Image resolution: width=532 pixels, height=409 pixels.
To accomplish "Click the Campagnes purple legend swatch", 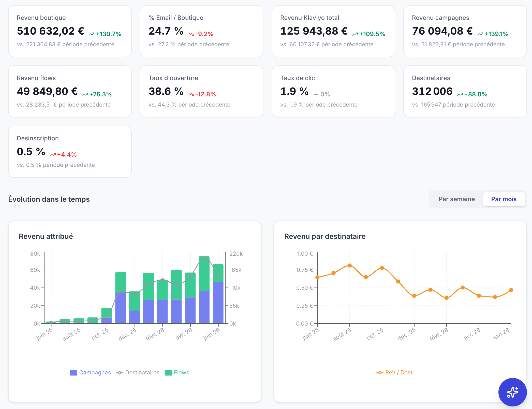I will click(x=73, y=373).
